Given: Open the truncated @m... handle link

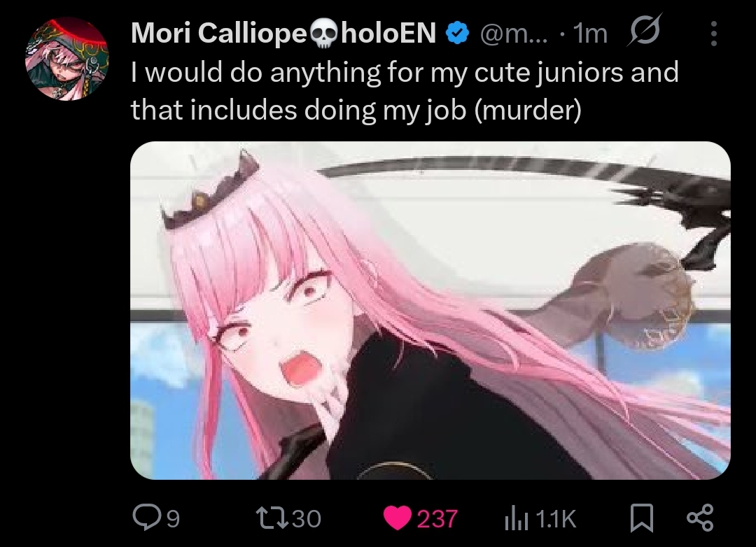Looking at the screenshot, I should click(x=514, y=34).
